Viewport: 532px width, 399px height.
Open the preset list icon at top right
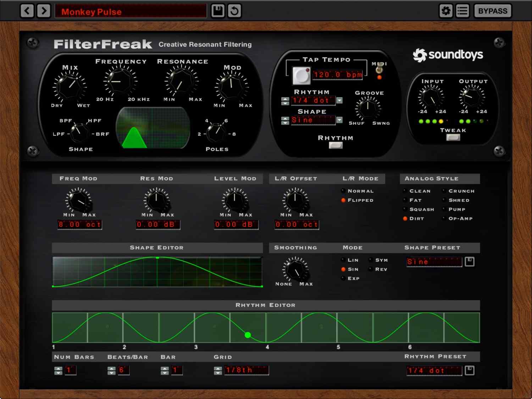pos(462,11)
